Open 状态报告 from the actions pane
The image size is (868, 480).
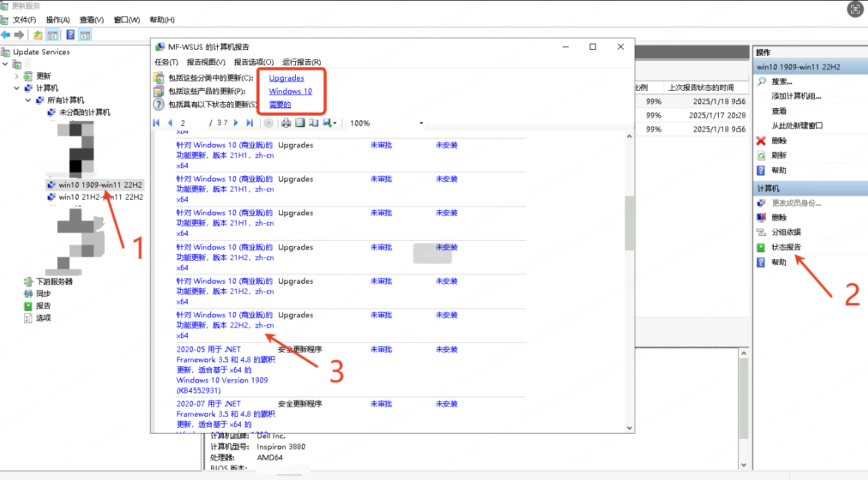coord(787,247)
